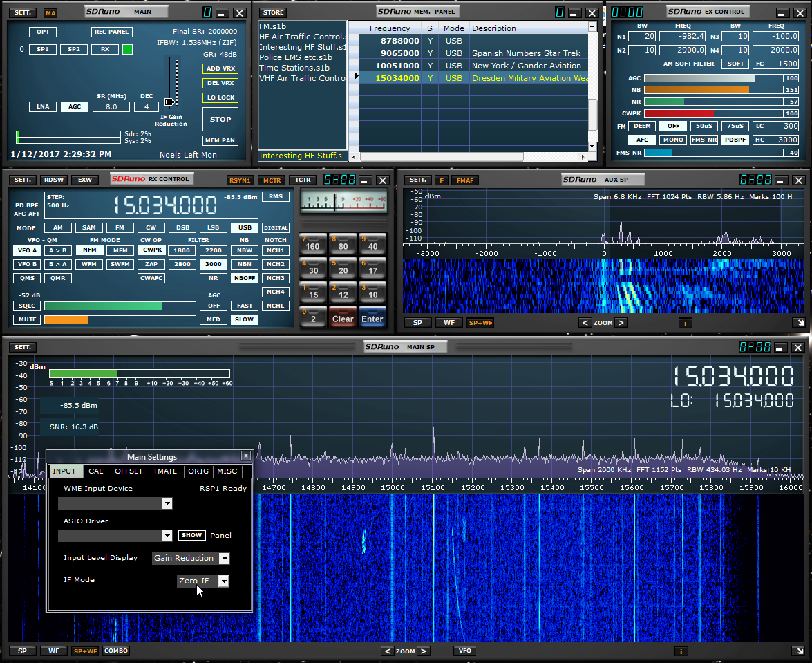Switch to the OFFSET tab
812x663 pixels.
129,471
